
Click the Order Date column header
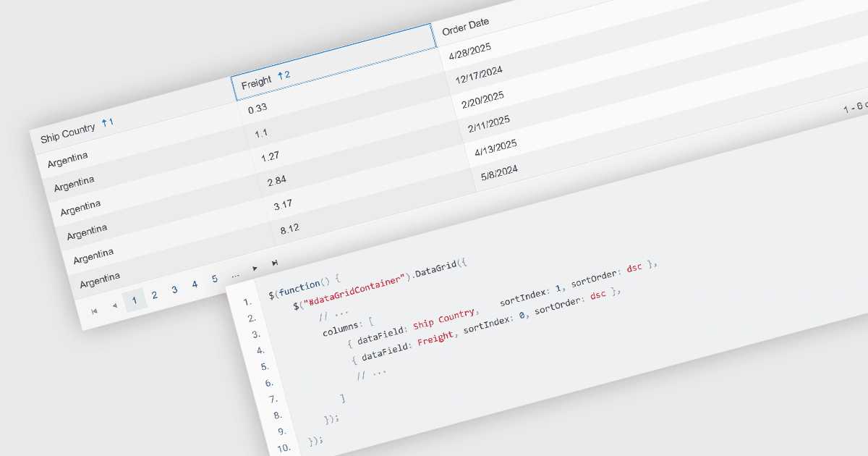point(465,27)
